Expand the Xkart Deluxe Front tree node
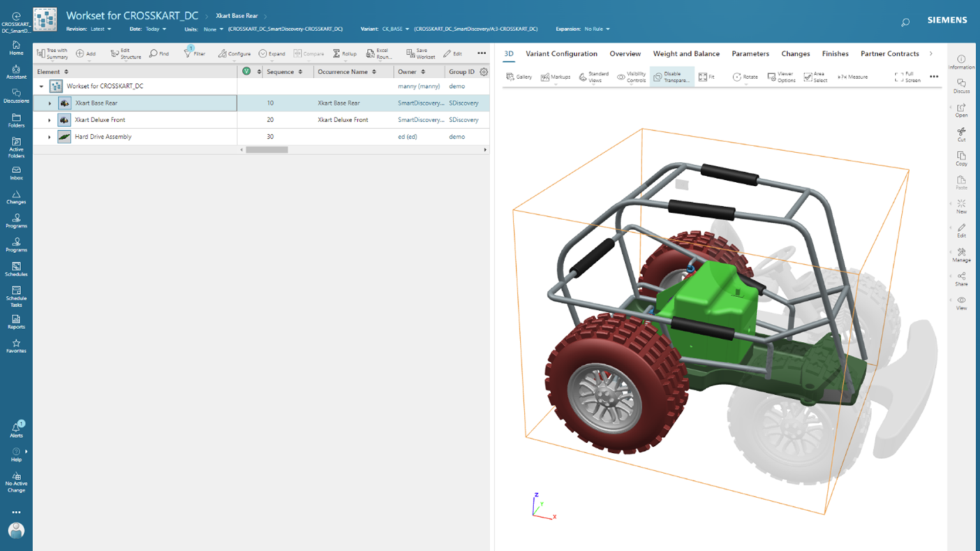Screen dimensions: 980x551 pos(49,119)
